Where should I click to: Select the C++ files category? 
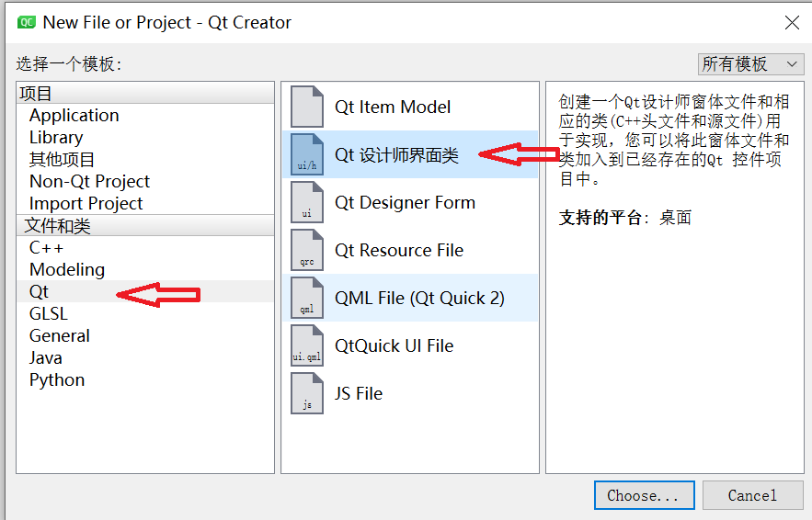[x=45, y=248]
